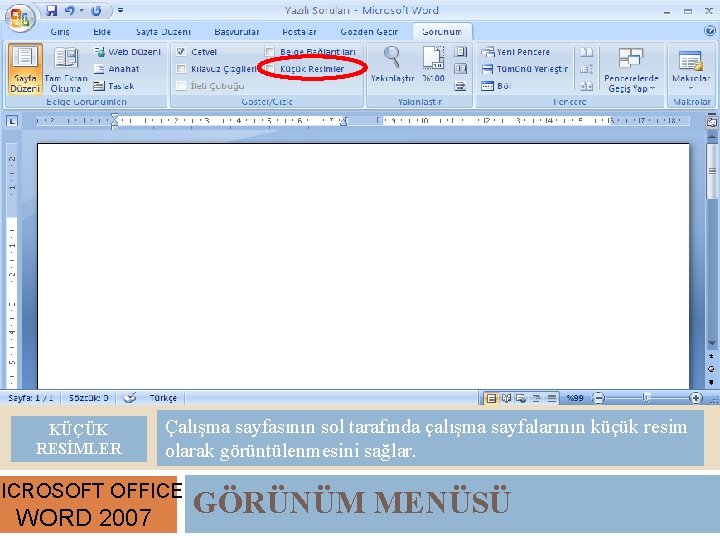Select Sayfa Düzeni document view
This screenshot has width=720, height=540.
25,69
